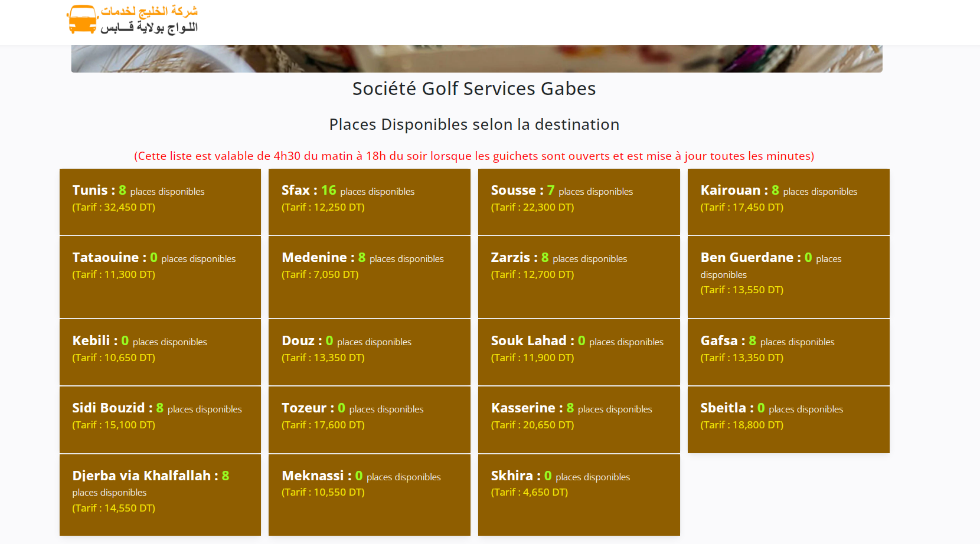Open the Medenine destination card
This screenshot has width=980, height=544.
click(369, 276)
